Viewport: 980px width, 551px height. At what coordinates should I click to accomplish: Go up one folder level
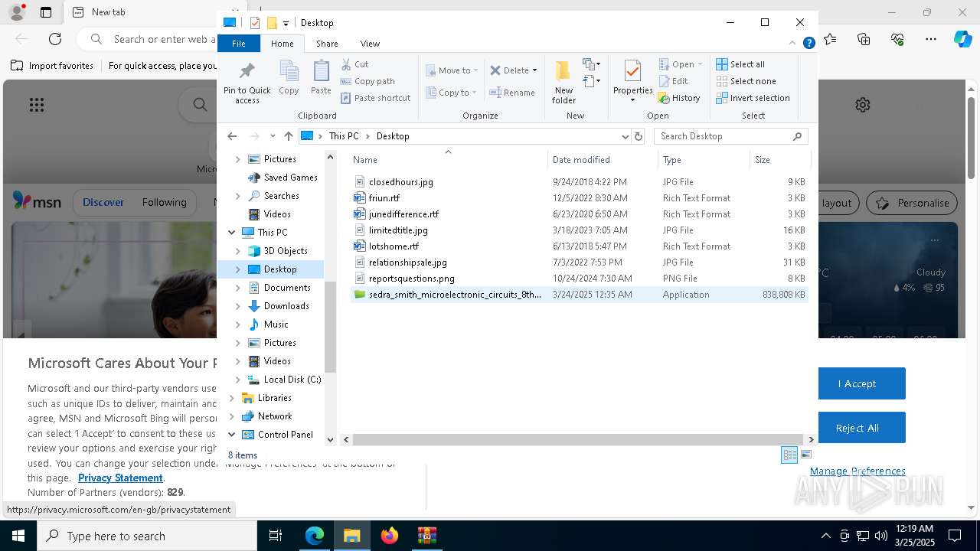pyautogui.click(x=288, y=136)
